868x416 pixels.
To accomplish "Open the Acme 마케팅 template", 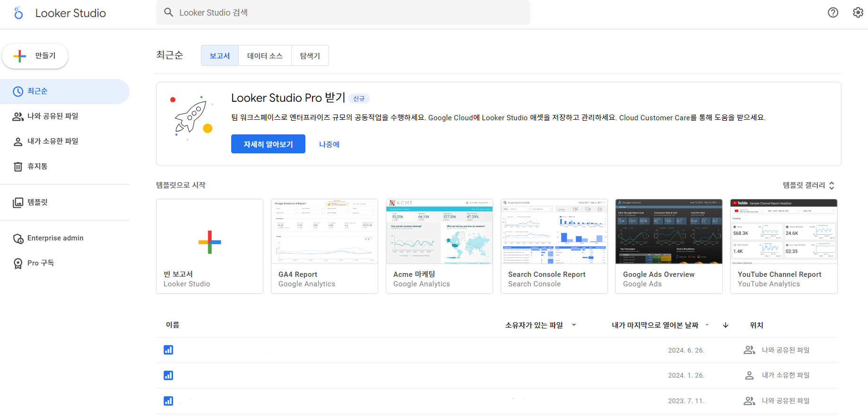I will coord(439,246).
